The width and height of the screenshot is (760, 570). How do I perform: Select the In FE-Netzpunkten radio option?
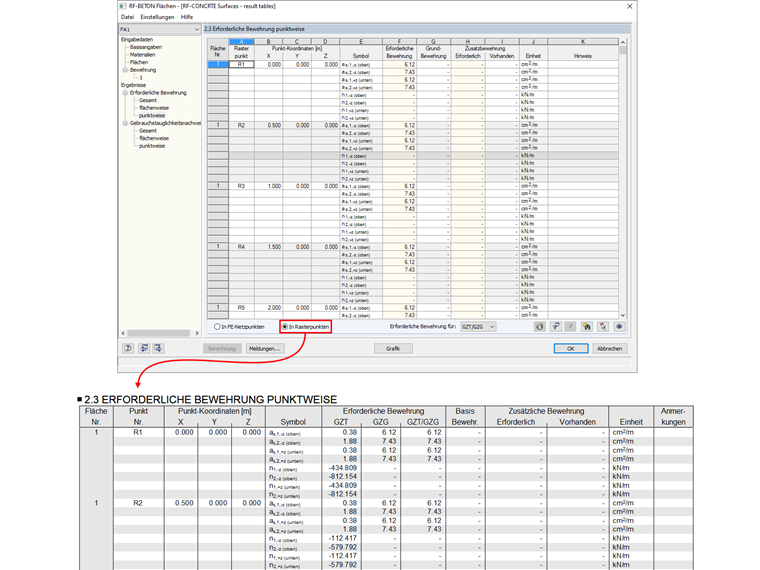click(x=239, y=327)
